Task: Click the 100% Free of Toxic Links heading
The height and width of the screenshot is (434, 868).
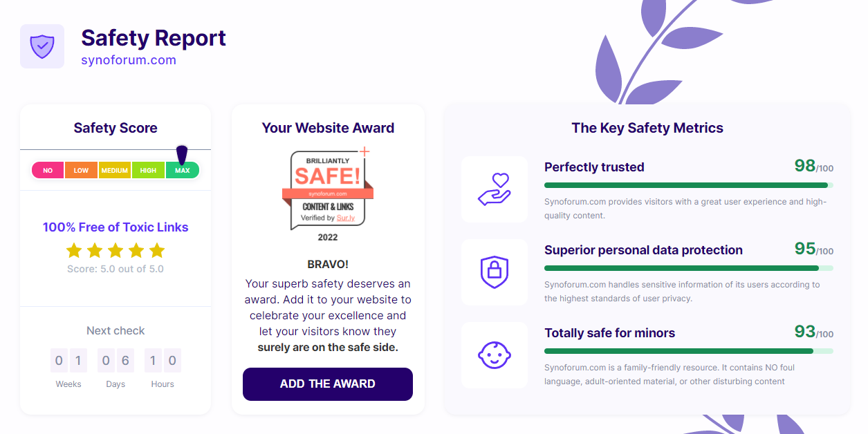Action: click(116, 227)
